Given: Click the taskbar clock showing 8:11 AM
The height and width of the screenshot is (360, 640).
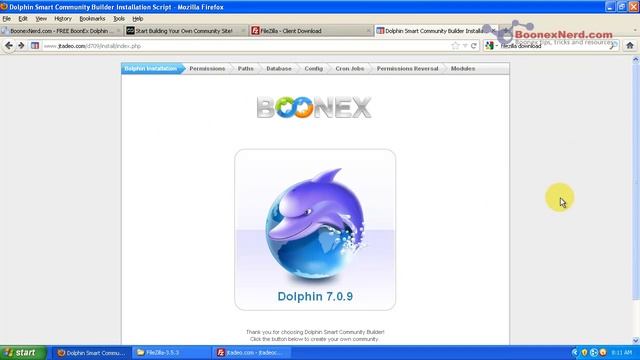Looking at the screenshot, I should coord(622,353).
